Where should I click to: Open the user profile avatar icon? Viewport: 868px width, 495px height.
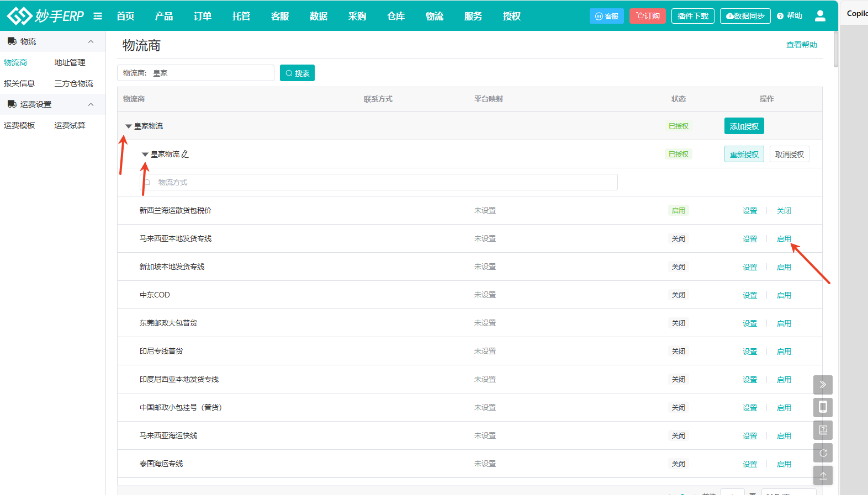coord(820,16)
